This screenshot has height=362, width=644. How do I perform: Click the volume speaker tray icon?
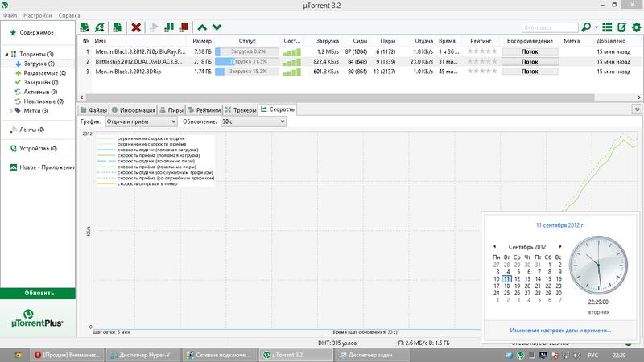tap(577, 355)
